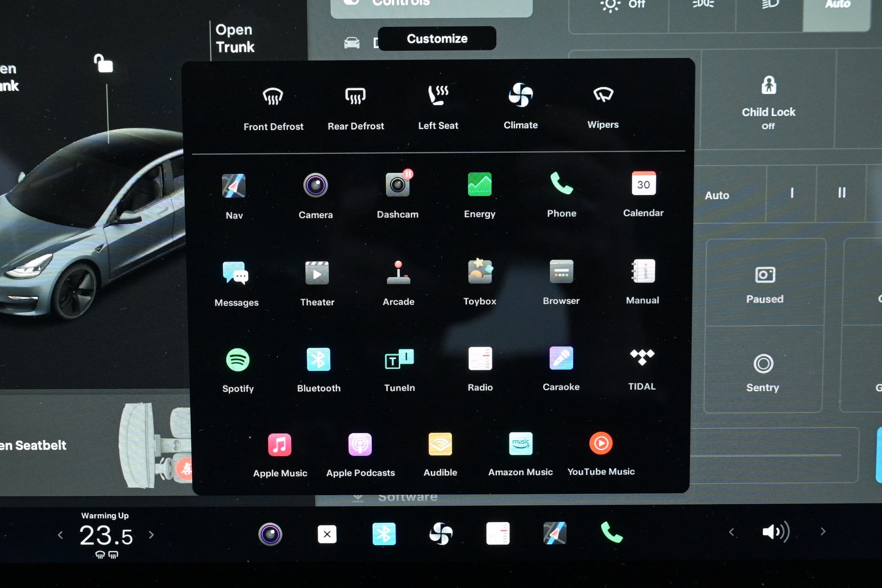
Task: Open the Nav app
Action: point(234,196)
